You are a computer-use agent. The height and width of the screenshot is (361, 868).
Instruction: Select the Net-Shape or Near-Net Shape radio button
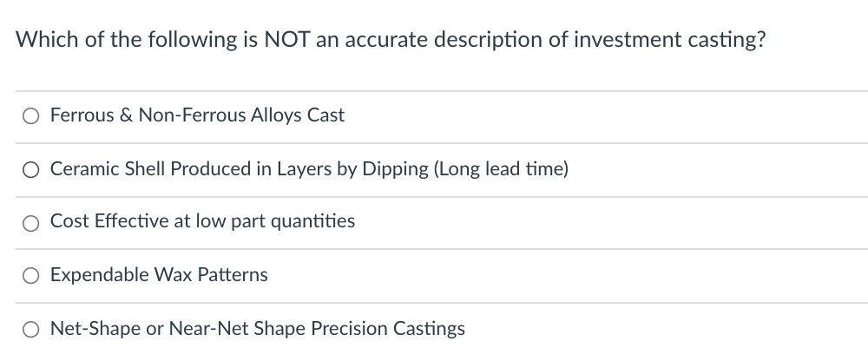pyautogui.click(x=31, y=330)
